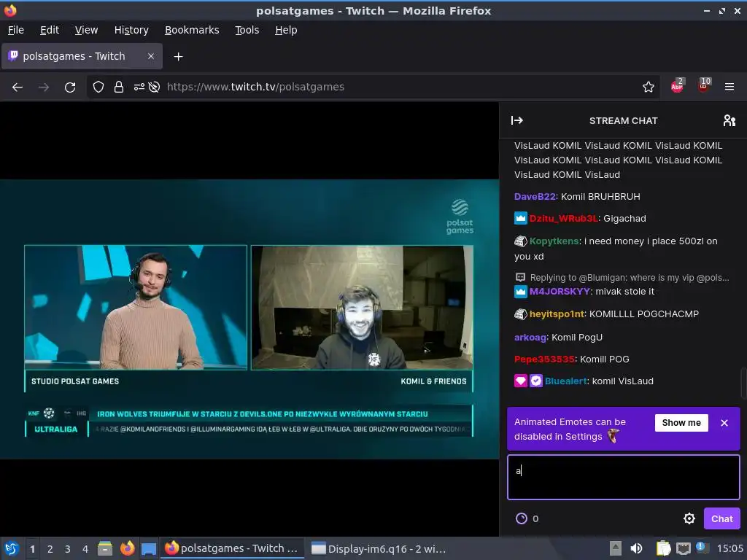Screen dimensions: 747x560
Task: Click the taskbar clock 15:05
Action: pyautogui.click(x=729, y=548)
